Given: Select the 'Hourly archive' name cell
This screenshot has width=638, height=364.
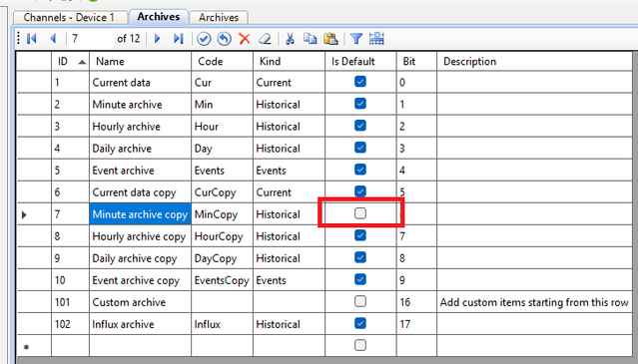Looking at the screenshot, I should [x=141, y=127].
